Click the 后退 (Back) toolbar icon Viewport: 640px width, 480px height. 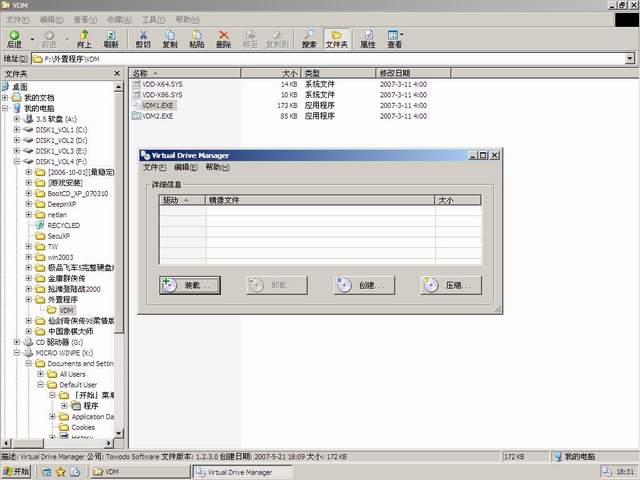(x=14, y=39)
